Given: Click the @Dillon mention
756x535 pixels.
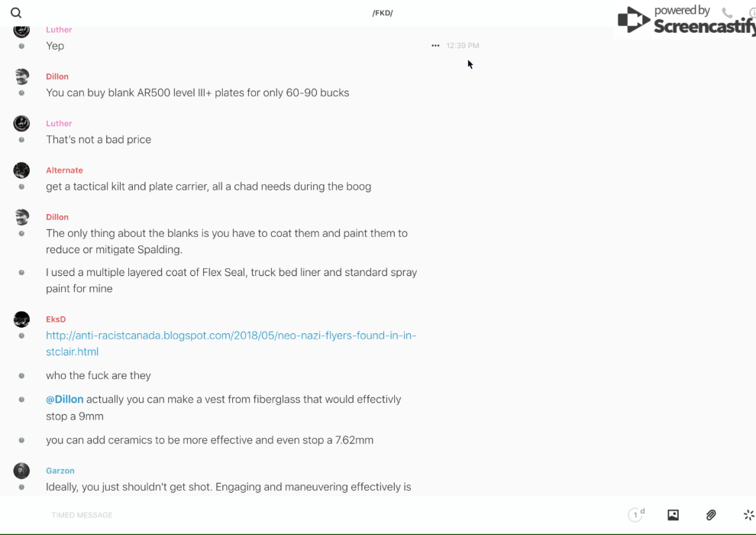Looking at the screenshot, I should pos(64,399).
